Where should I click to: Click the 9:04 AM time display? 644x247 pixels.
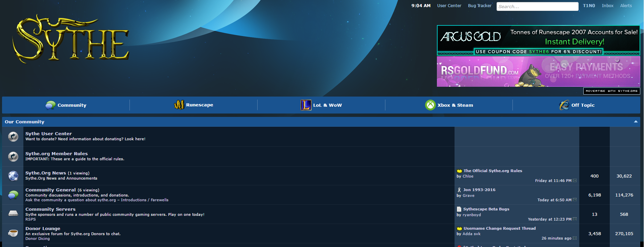click(421, 6)
